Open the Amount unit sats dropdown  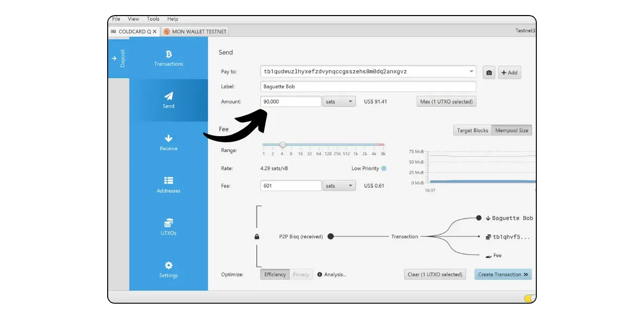tap(339, 101)
